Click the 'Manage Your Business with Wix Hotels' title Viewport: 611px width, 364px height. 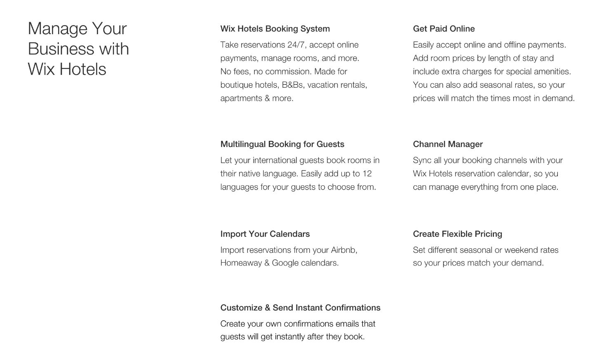78,49
